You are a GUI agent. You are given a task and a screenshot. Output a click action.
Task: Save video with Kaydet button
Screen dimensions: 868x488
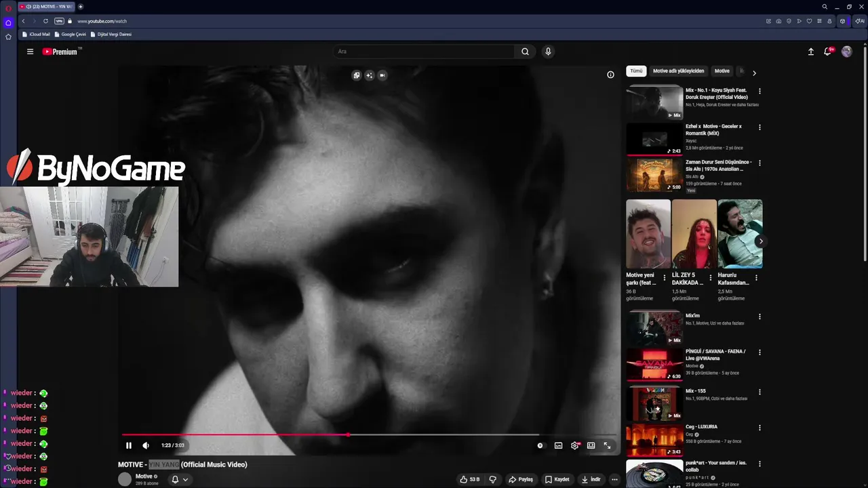[557, 479]
